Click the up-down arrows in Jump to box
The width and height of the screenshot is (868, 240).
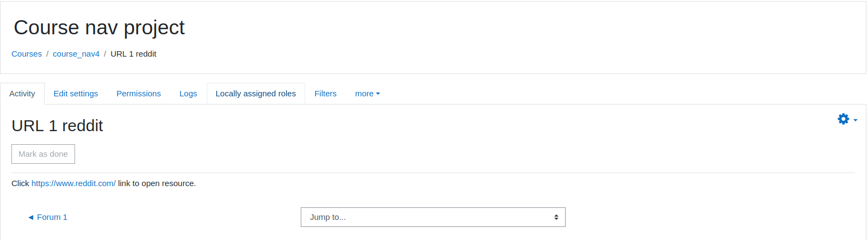[x=556, y=217]
